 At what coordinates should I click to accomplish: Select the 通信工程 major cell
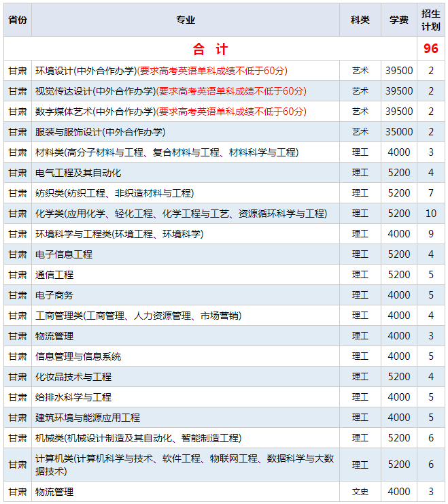point(186,275)
